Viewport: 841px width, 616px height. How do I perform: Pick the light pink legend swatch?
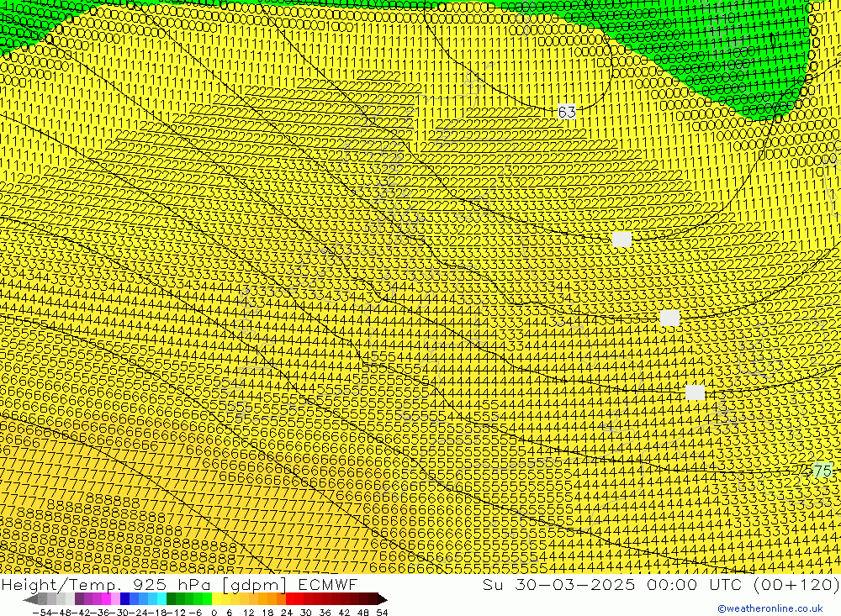[x=115, y=599]
